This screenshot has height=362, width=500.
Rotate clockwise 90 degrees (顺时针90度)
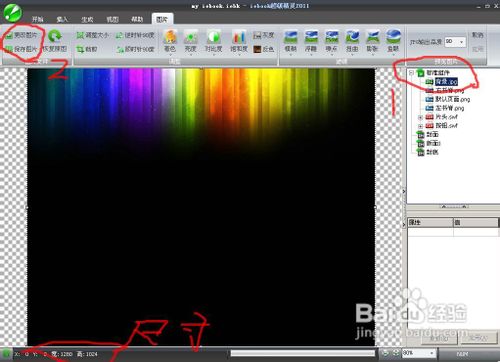135,49
